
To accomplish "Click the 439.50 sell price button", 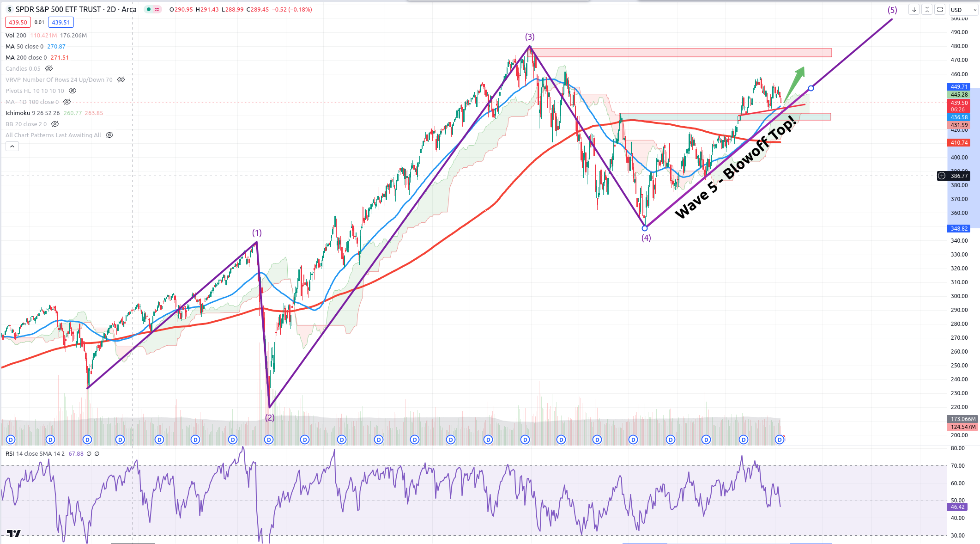I will (18, 22).
